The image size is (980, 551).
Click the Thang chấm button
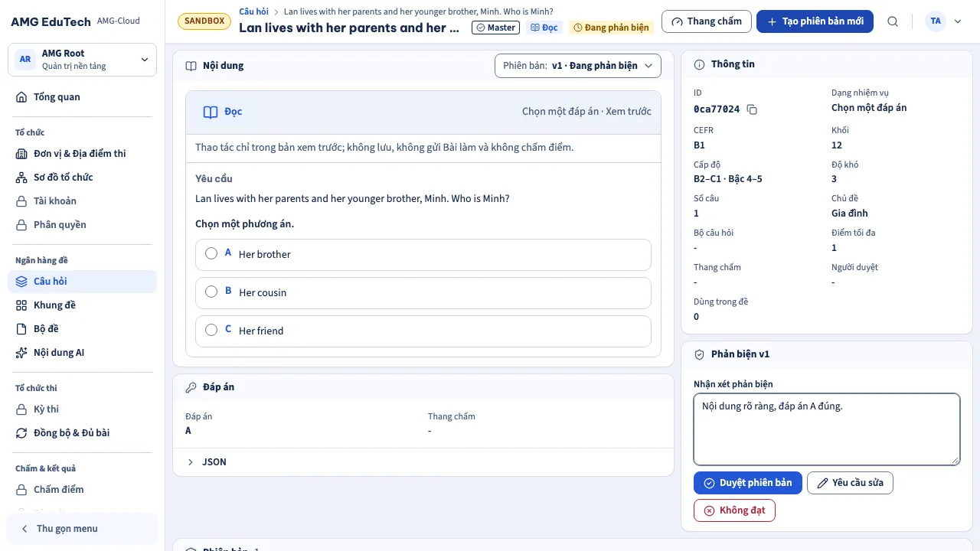(x=706, y=21)
